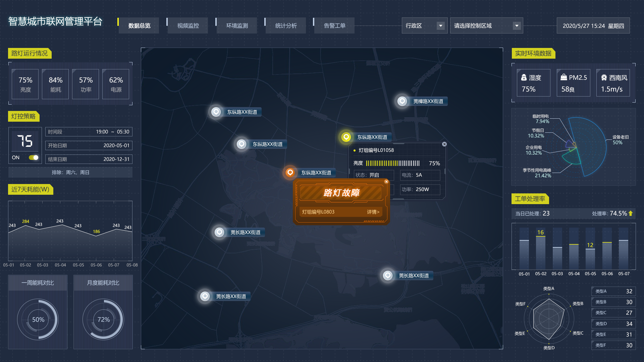Close the lamp L01058 info popup
Viewport: 644px width, 362px height.
[444, 144]
